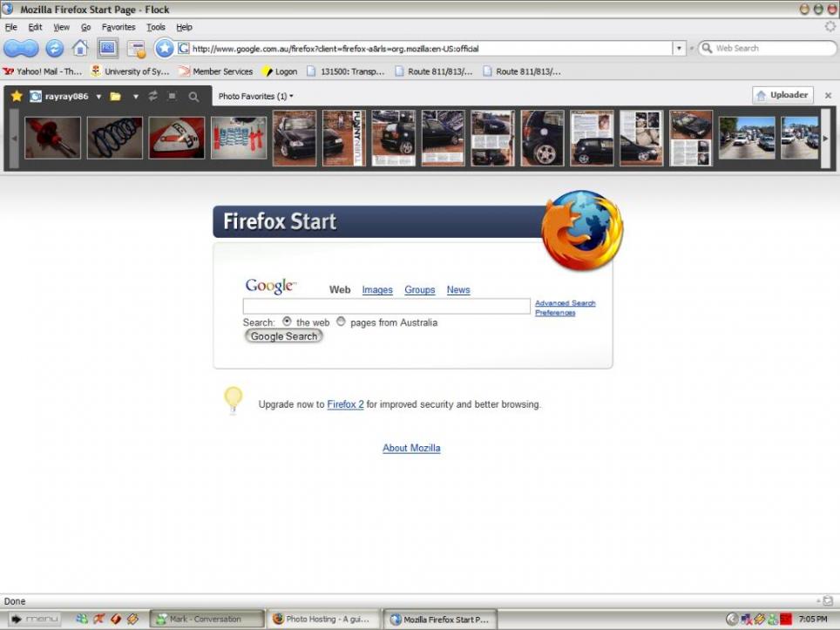Open the 131500: Transp... bookmark
Image resolution: width=840 pixels, height=630 pixels.
point(346,71)
